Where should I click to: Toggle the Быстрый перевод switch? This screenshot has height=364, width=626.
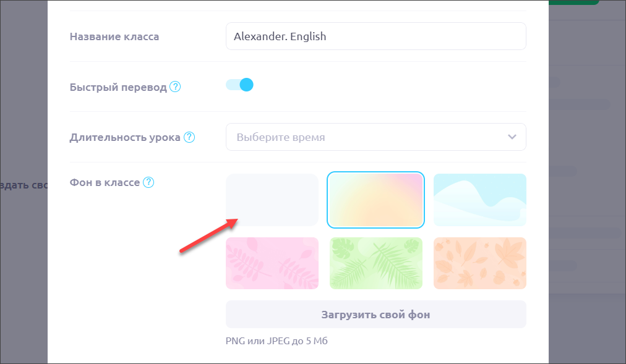(x=240, y=85)
